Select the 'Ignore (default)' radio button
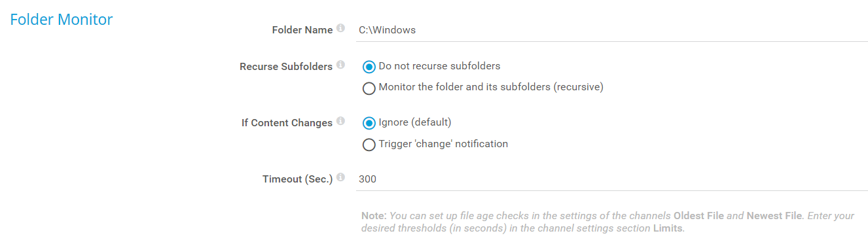The image size is (868, 244). (x=369, y=123)
